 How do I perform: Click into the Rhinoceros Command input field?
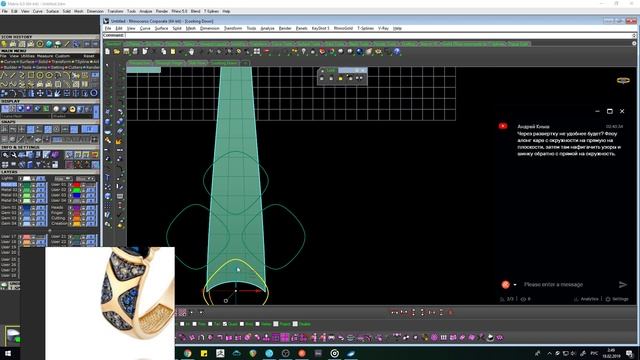(x=378, y=36)
